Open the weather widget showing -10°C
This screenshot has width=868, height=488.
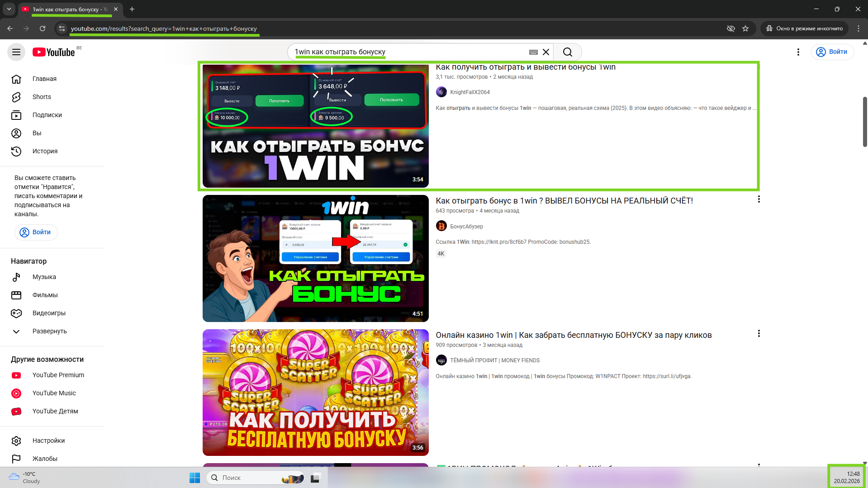[24, 478]
